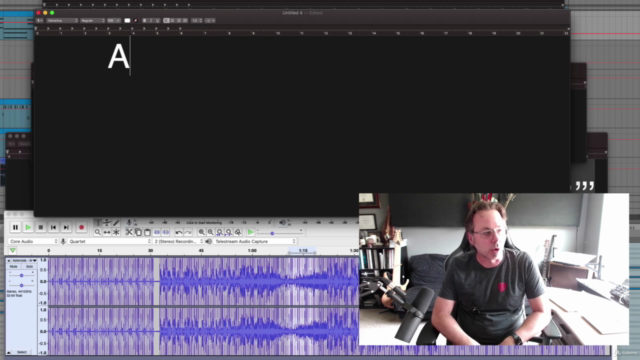Click the Zoom In icon in Audacity
Viewport: 640px width, 360px height.
(201, 232)
